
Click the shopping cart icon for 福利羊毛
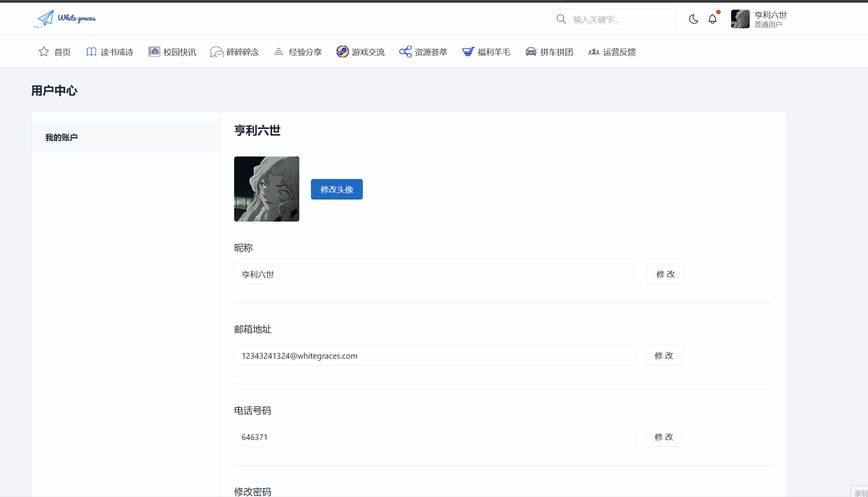(x=468, y=52)
